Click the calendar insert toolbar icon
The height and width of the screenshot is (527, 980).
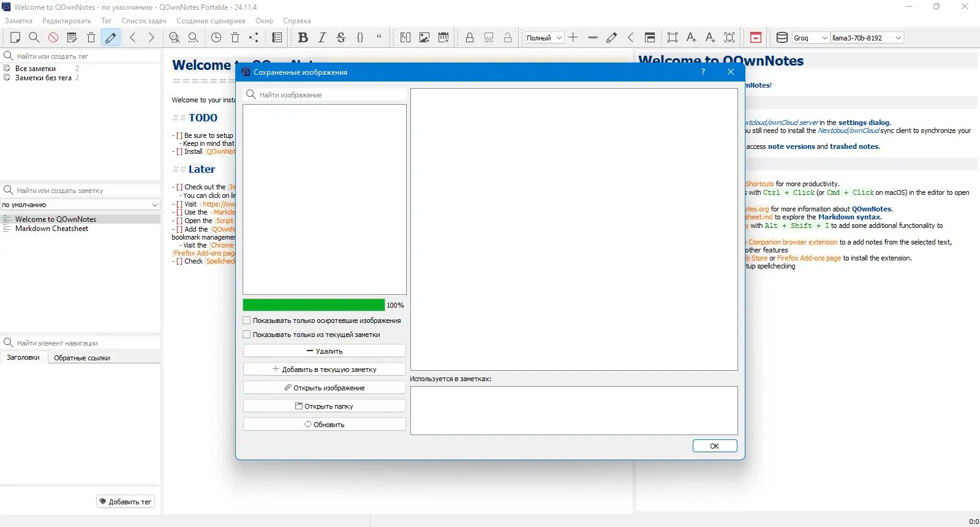point(443,37)
